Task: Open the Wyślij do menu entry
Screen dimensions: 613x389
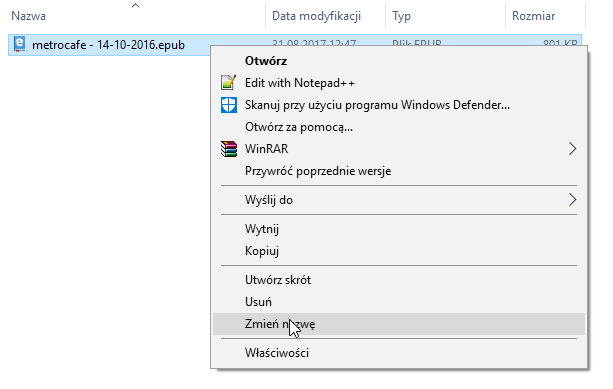Action: (x=399, y=200)
